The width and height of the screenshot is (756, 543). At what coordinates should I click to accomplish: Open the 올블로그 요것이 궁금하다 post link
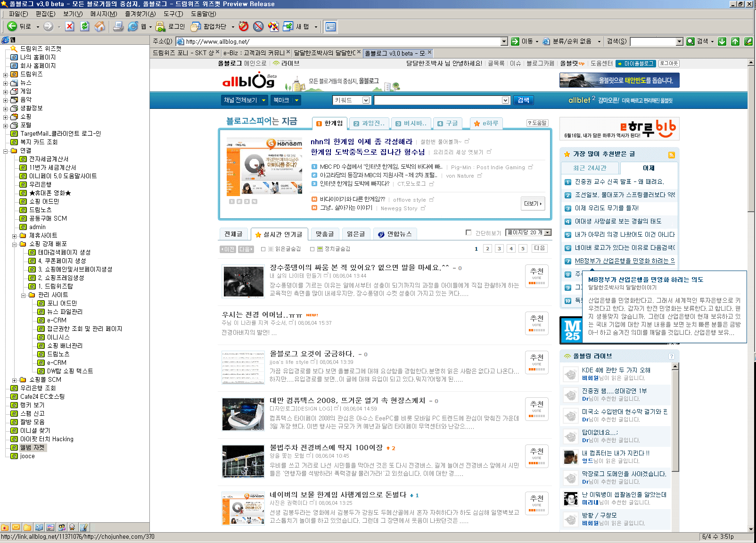coord(312,354)
